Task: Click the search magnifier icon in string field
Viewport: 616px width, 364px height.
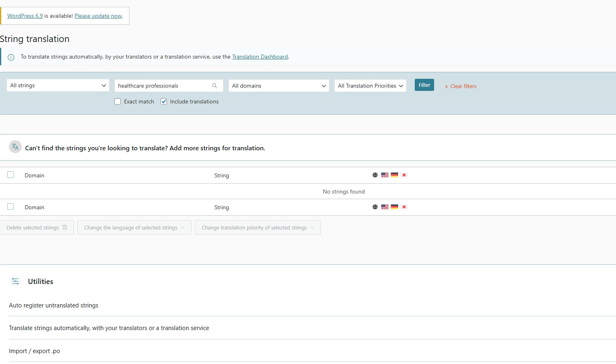Action: (215, 86)
